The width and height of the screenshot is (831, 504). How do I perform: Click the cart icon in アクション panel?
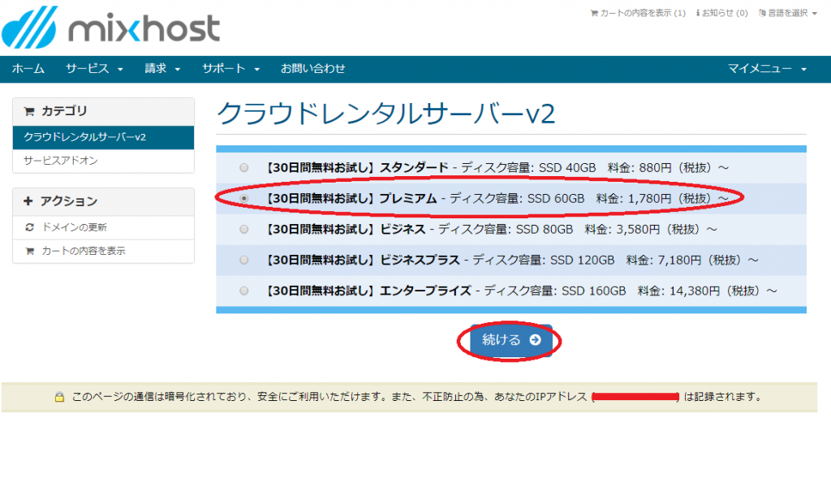pos(30,251)
